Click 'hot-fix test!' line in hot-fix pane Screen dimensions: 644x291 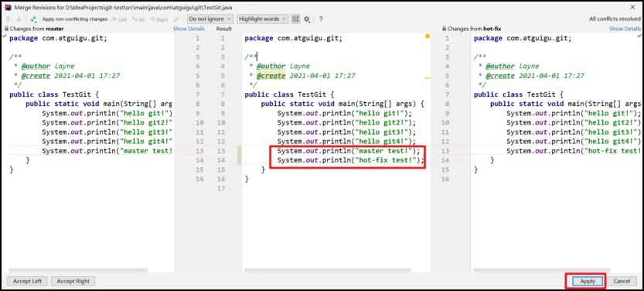point(574,151)
